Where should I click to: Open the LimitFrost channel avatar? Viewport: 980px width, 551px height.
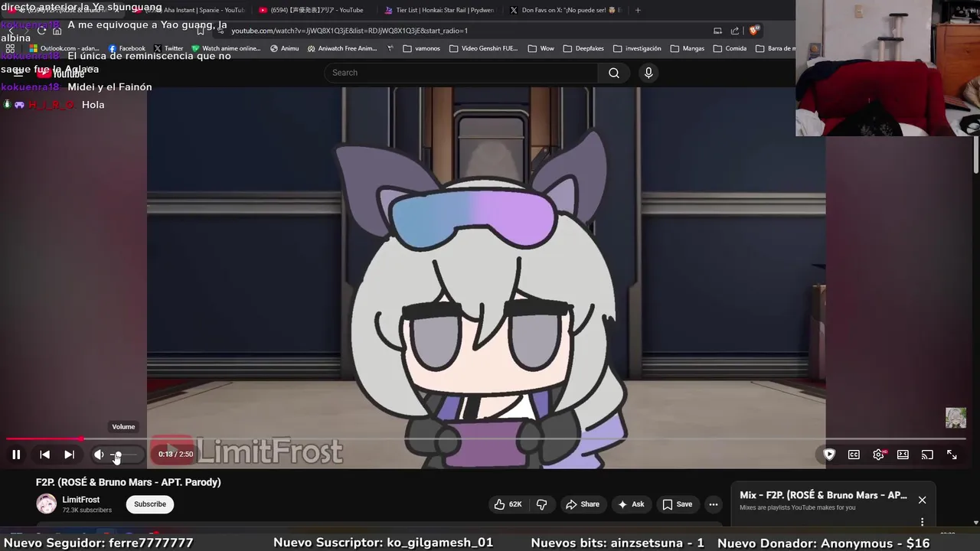pyautogui.click(x=47, y=504)
